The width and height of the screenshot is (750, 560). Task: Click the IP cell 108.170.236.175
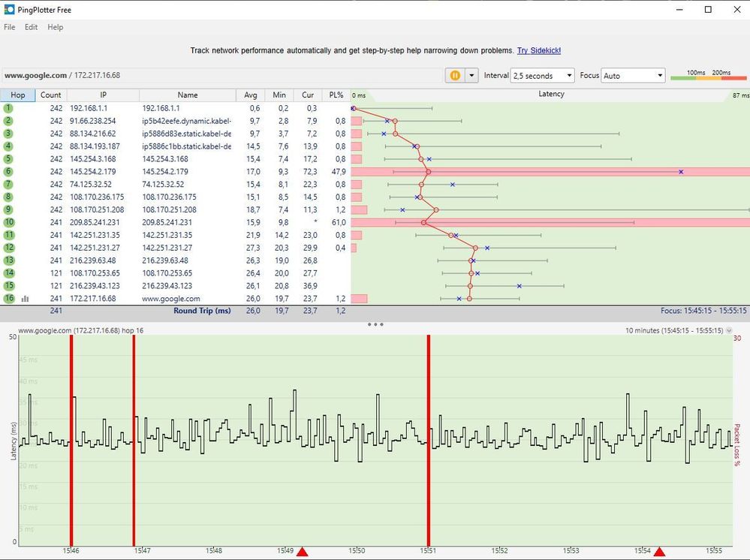(x=97, y=197)
